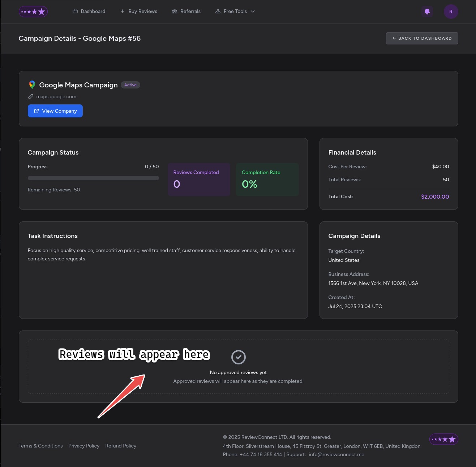Image resolution: width=476 pixels, height=467 pixels.
Task: Open the Privacy Policy link
Action: pos(84,446)
